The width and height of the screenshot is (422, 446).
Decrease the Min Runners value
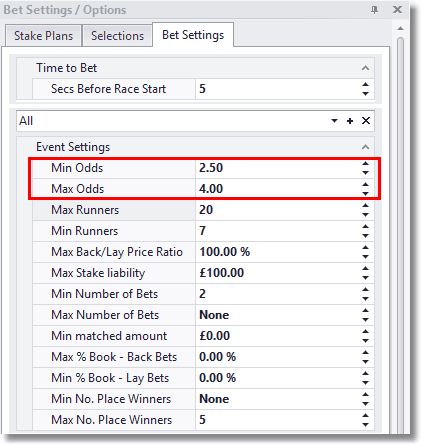366,235
